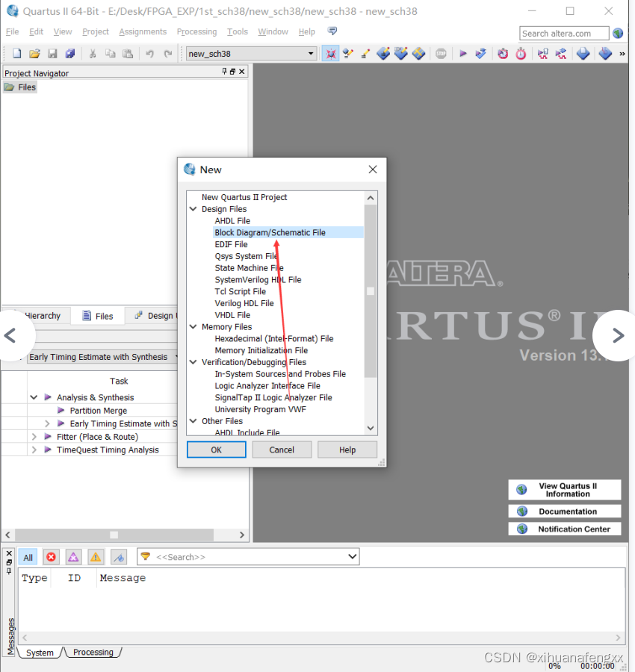
Task: Save the current file from toolbar
Action: (x=52, y=53)
